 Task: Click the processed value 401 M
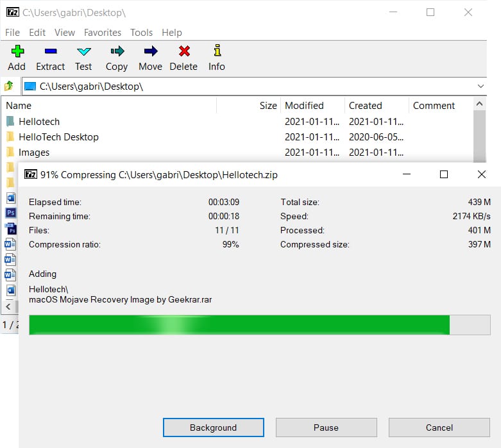pos(479,230)
